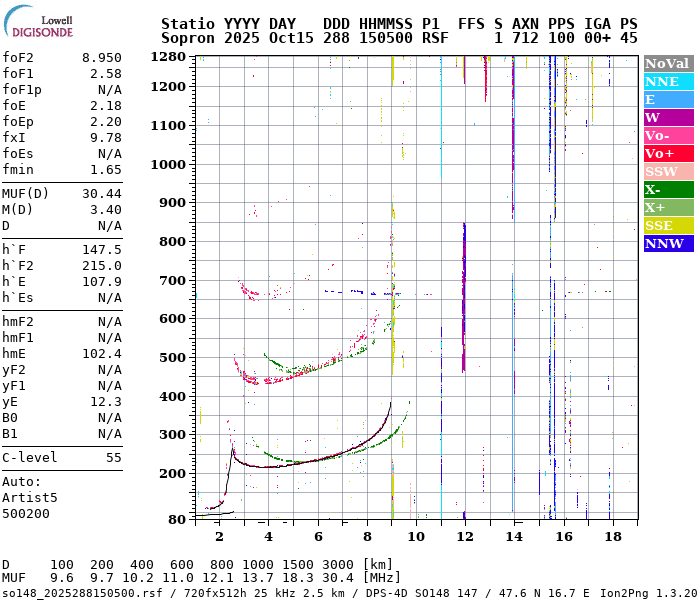Click the blue E legend entry

click(x=667, y=99)
